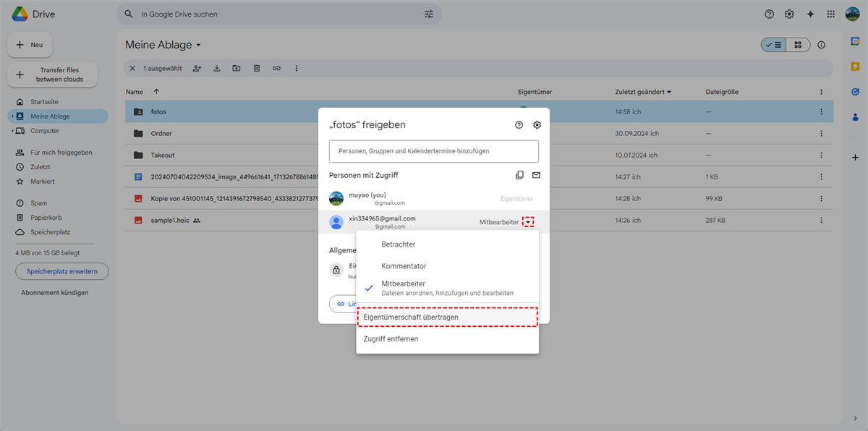Switch to grid view layout
The height and width of the screenshot is (431, 868).
(798, 45)
